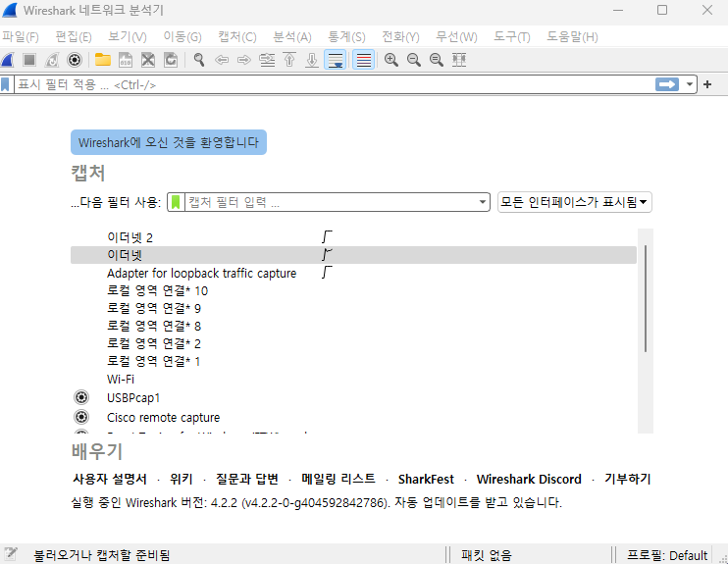Open 이동(G) menu
The height and width of the screenshot is (564, 728).
(182, 36)
